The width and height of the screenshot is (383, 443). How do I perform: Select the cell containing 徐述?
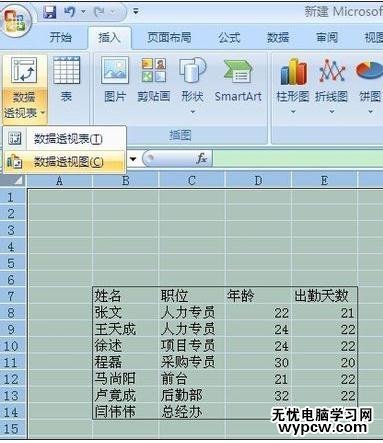coord(126,346)
